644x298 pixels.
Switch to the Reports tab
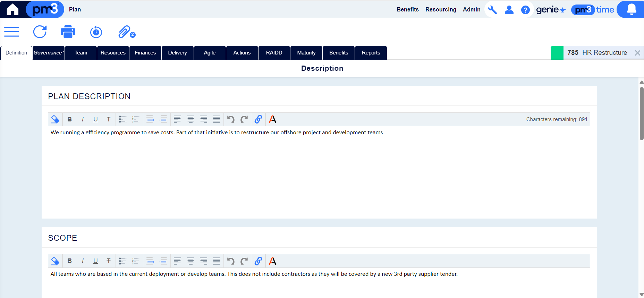[371, 53]
